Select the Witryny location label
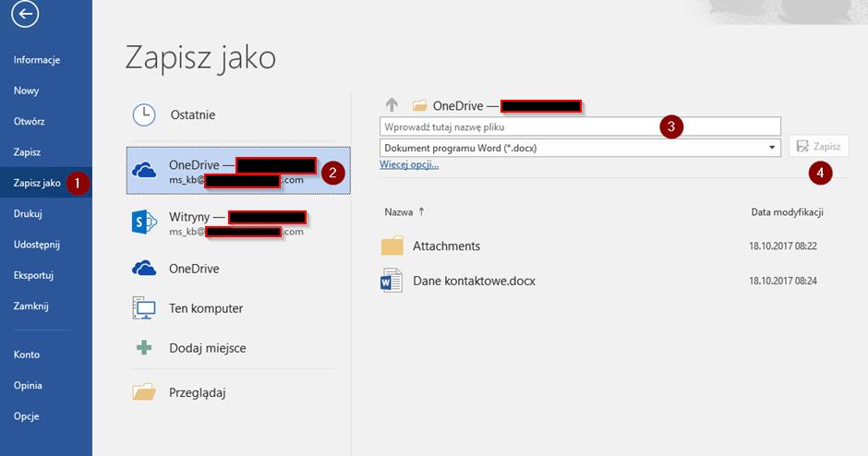This screenshot has width=868, height=456. [189, 217]
